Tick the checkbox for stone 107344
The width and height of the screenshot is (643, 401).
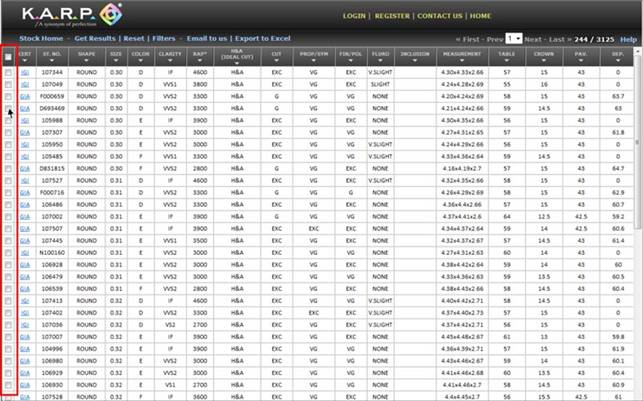10,73
